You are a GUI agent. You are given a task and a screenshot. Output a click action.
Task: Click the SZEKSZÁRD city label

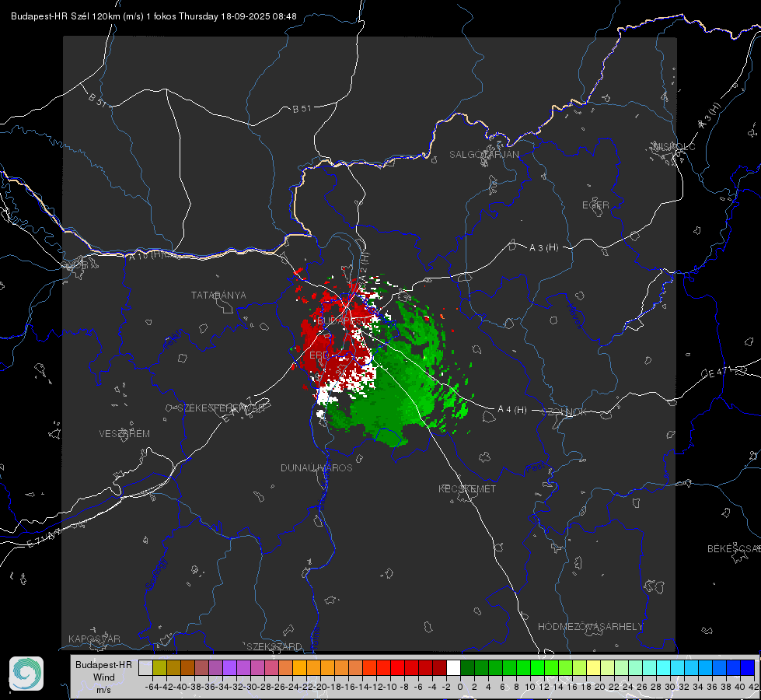[x=274, y=646]
